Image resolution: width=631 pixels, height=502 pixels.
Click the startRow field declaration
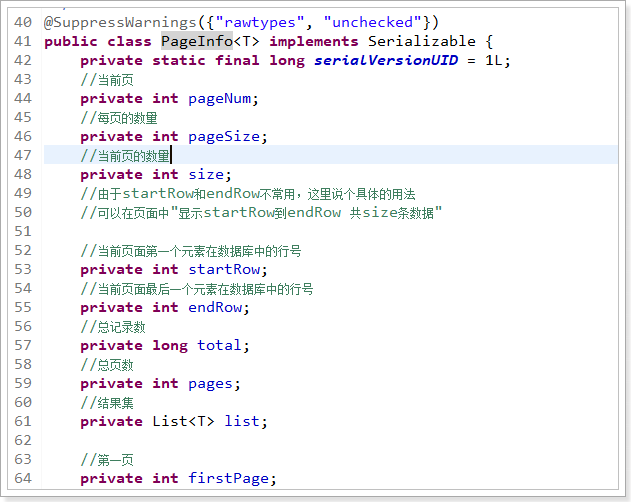pyautogui.click(x=224, y=269)
